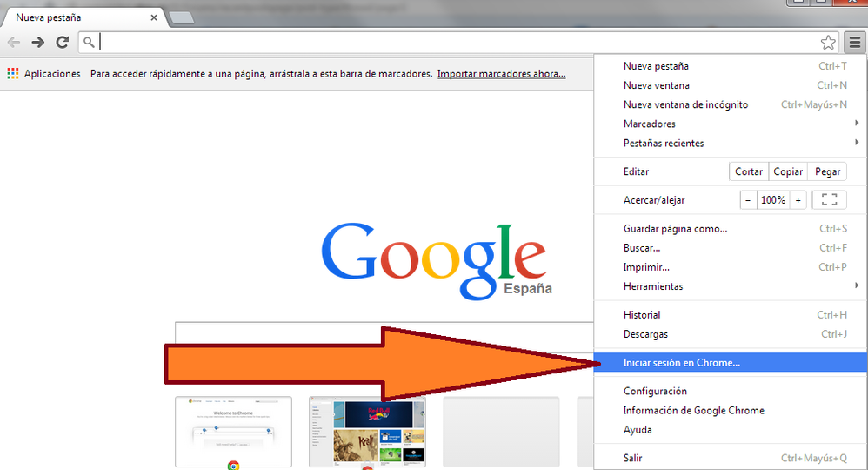Image resolution: width=868 pixels, height=470 pixels.
Task: Click the Pegar button
Action: pyautogui.click(x=827, y=171)
